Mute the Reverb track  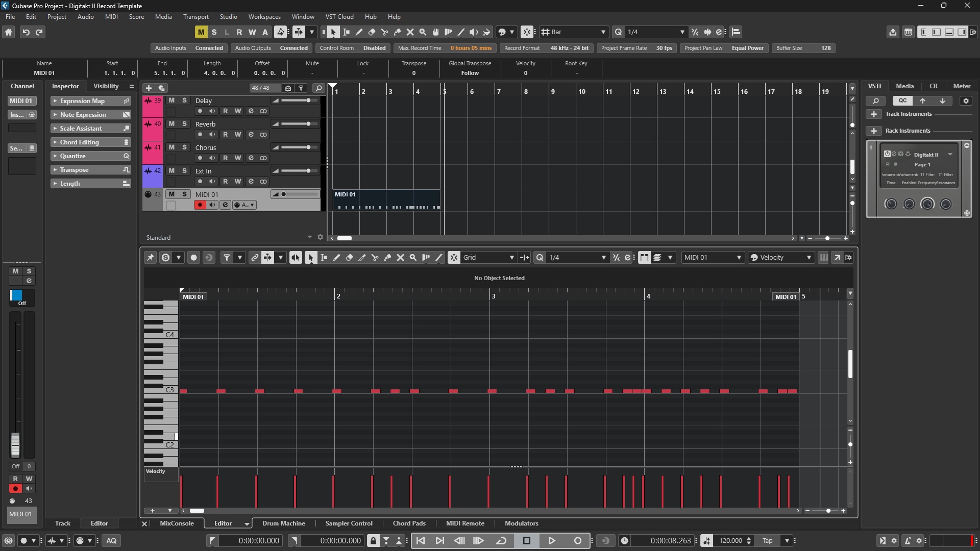(x=171, y=124)
